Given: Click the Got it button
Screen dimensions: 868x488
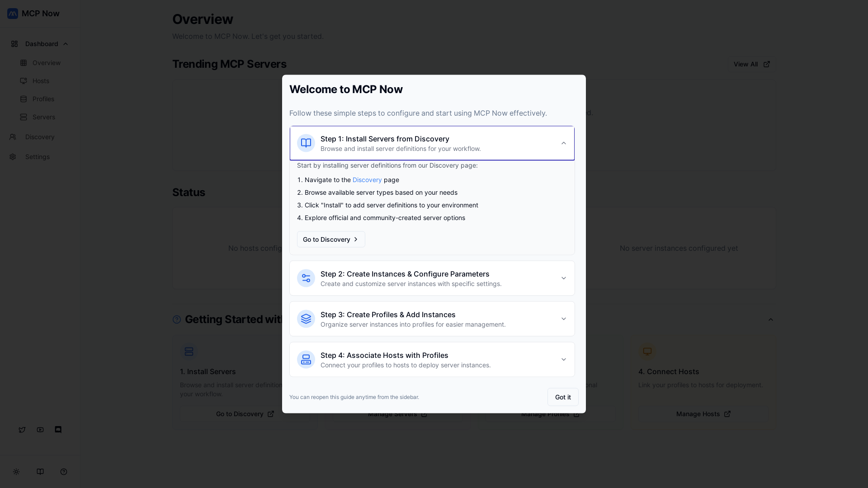Looking at the screenshot, I should tap(563, 397).
